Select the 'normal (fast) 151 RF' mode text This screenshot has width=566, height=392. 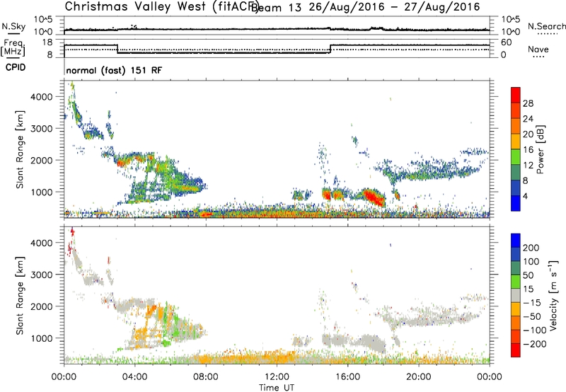tap(114, 70)
